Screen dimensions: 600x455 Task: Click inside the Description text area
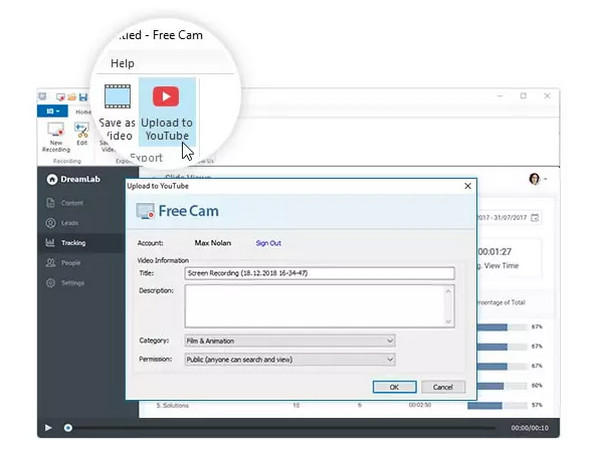[x=316, y=306]
